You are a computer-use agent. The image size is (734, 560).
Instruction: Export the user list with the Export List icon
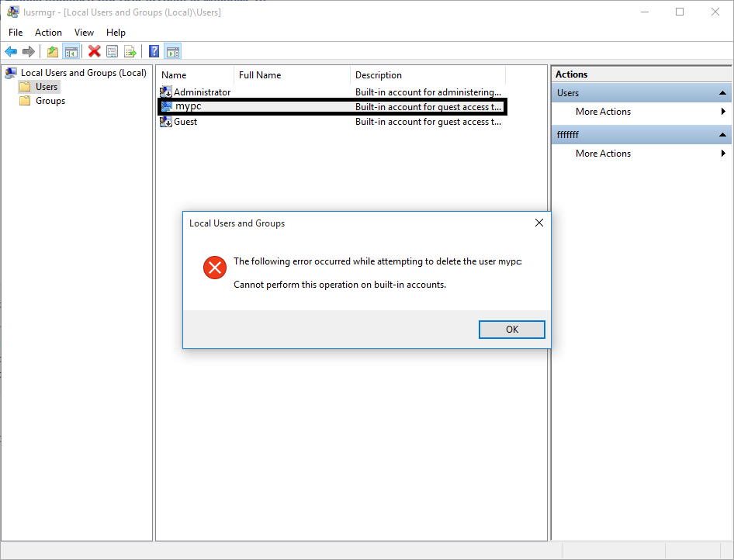[130, 51]
